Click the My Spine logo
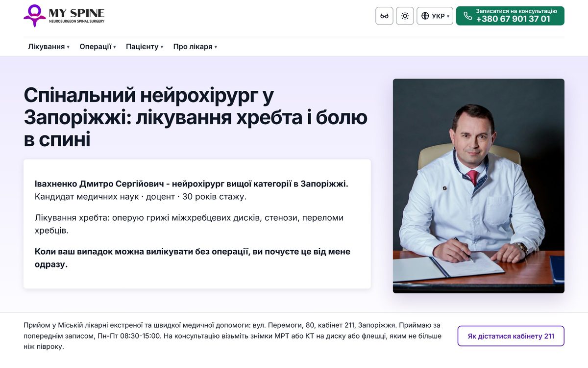The image size is (588, 368). [x=64, y=16]
